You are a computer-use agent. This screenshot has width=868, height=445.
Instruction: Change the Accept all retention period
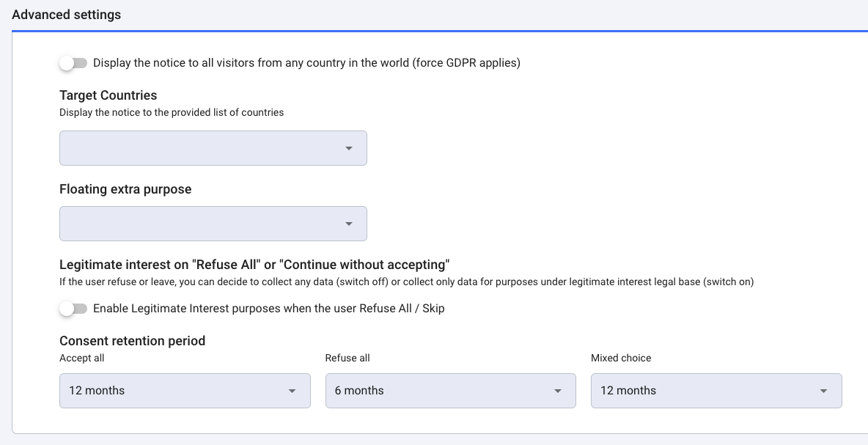(x=184, y=391)
